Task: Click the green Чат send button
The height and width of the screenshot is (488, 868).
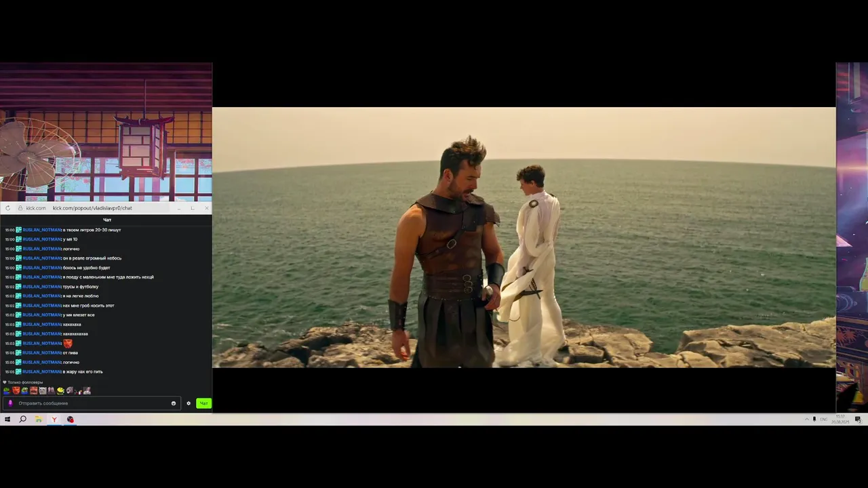Action: [x=203, y=403]
